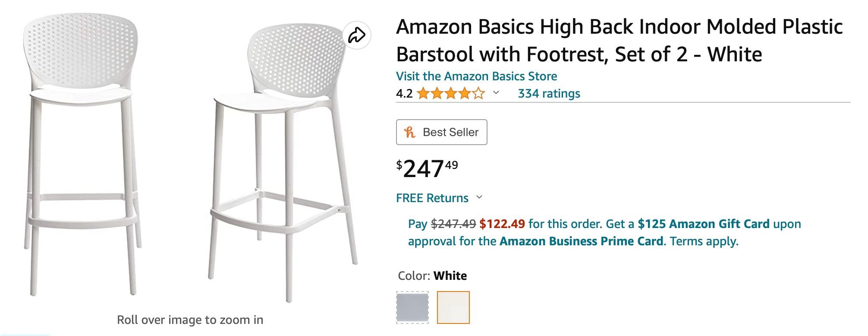Expand the star rating breakdown chevron
The image size is (868, 336).
click(x=496, y=92)
